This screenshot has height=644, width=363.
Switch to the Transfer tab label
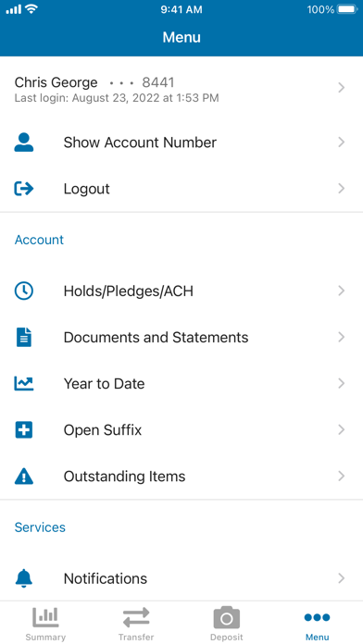pos(136,638)
